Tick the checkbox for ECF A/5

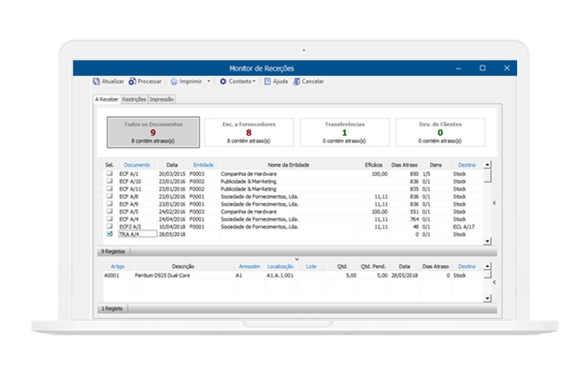(110, 211)
